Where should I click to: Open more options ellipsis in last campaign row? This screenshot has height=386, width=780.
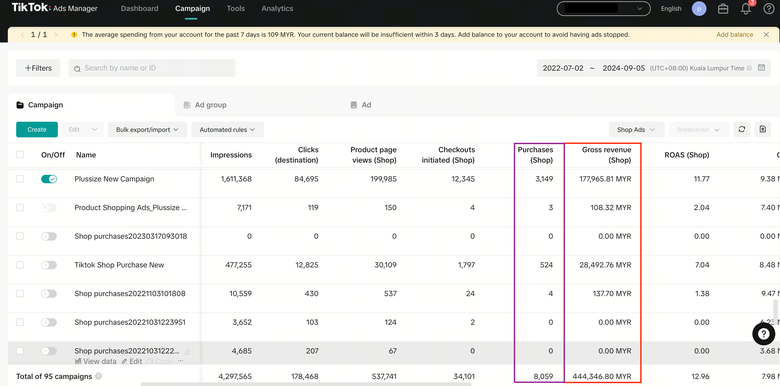181,362
